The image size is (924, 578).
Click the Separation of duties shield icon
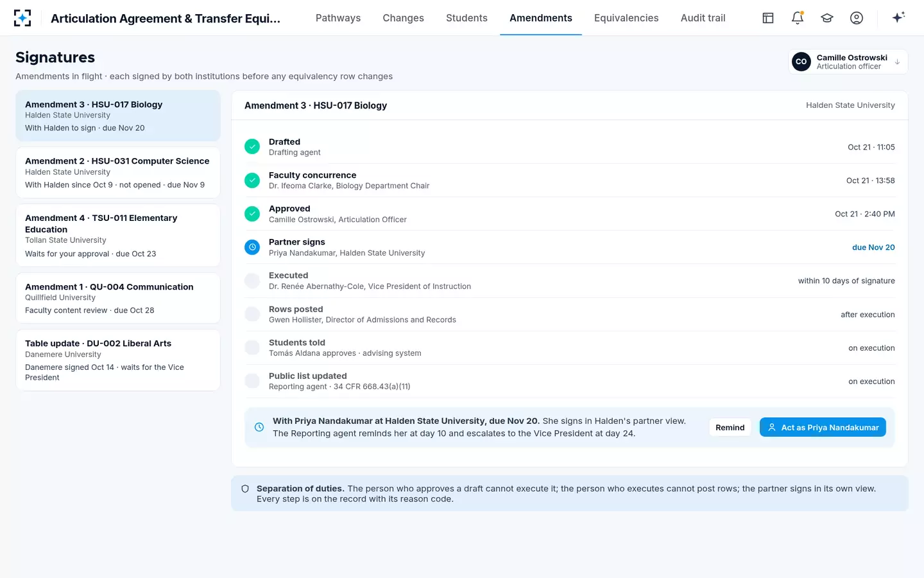(245, 489)
